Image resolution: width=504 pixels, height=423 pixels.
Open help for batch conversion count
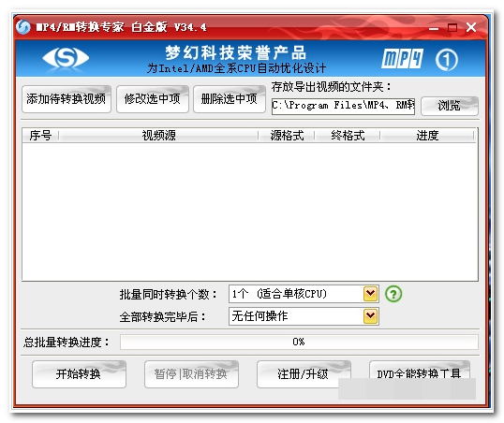coord(393,294)
